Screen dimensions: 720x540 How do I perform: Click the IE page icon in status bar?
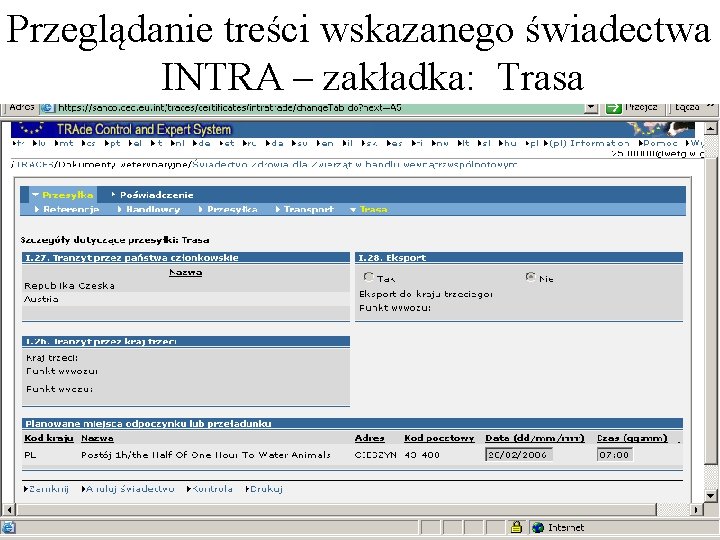tap(8, 527)
